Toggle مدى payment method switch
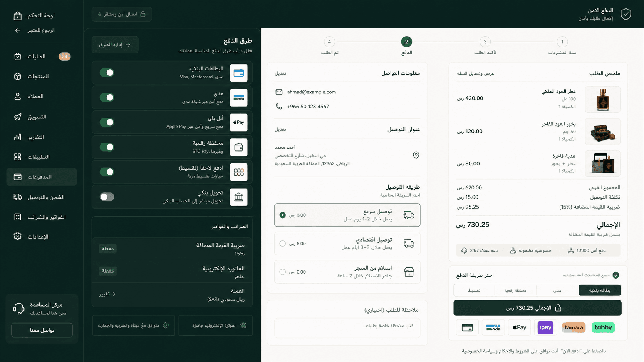Viewport: 644px width, 362px height. pos(107,97)
